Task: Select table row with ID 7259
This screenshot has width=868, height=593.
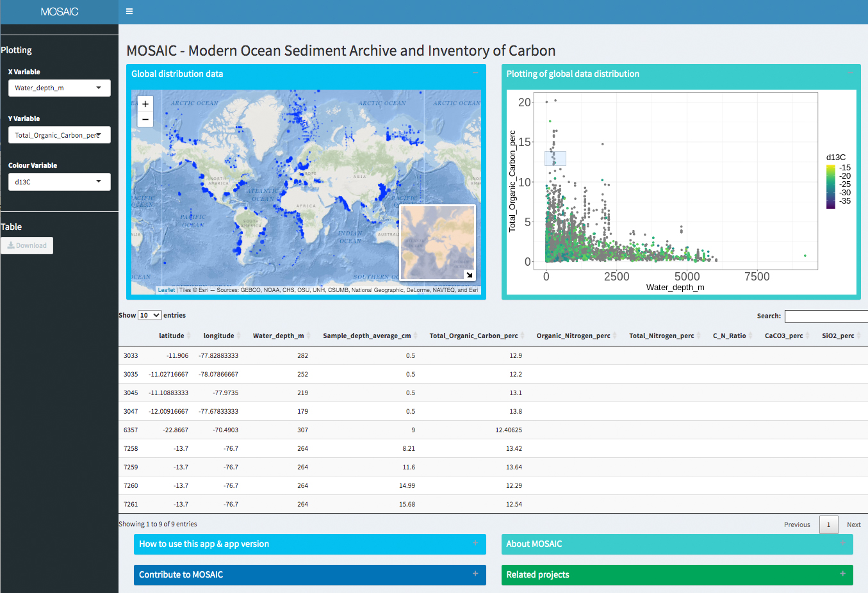Action: (x=493, y=467)
